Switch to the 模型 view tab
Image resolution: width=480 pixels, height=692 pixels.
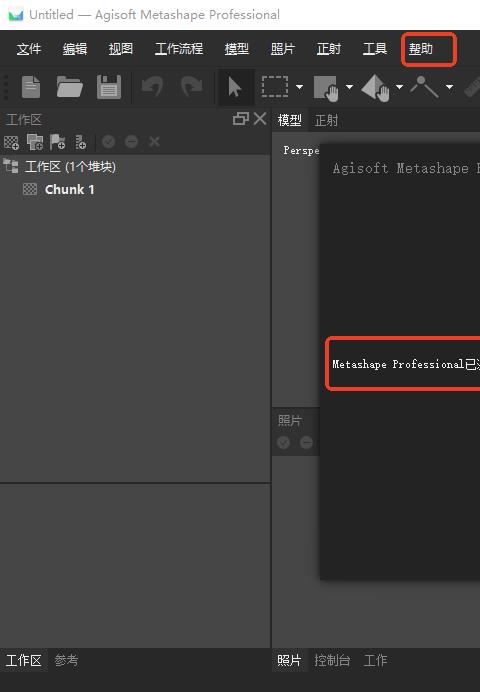290,120
